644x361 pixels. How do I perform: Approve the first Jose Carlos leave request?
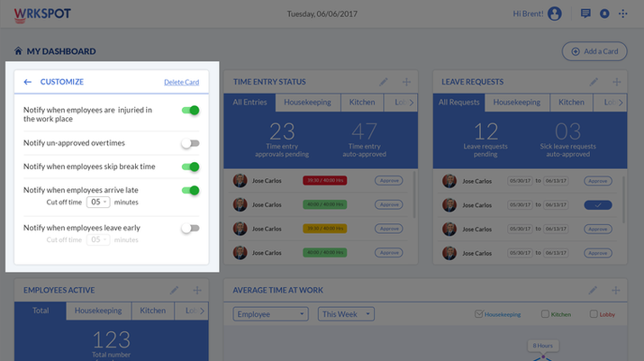[x=597, y=181]
